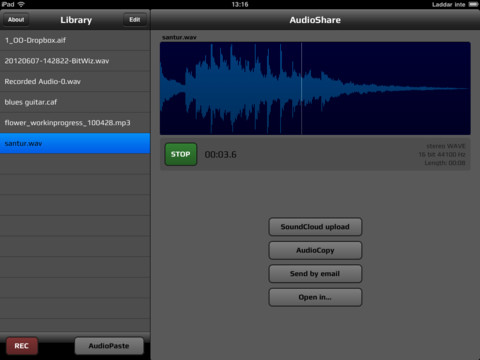Select 1_00-Dropbox.aif in the library

coord(75,40)
